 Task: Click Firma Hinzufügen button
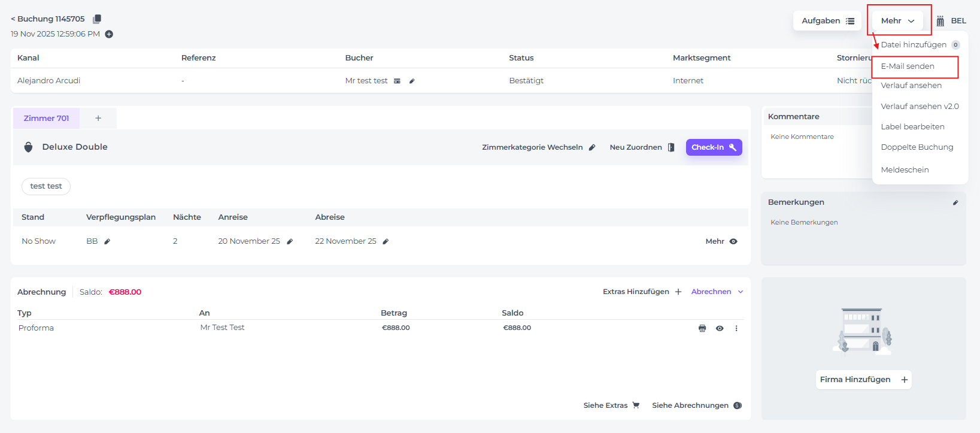[863, 380]
